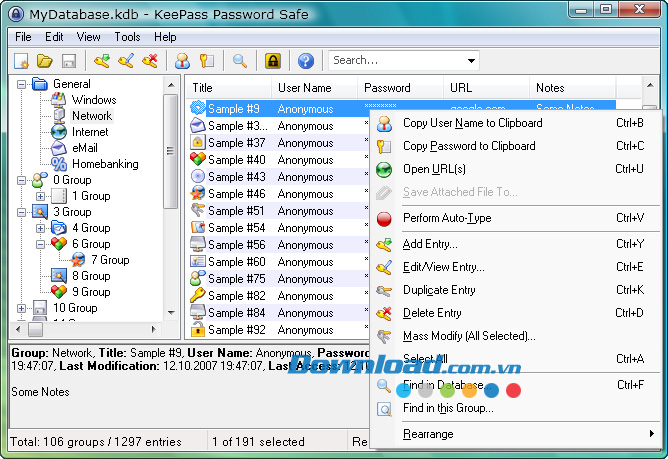Click the Copy User Name toolbar icon
Screen dimensions: 668x459
click(182, 61)
